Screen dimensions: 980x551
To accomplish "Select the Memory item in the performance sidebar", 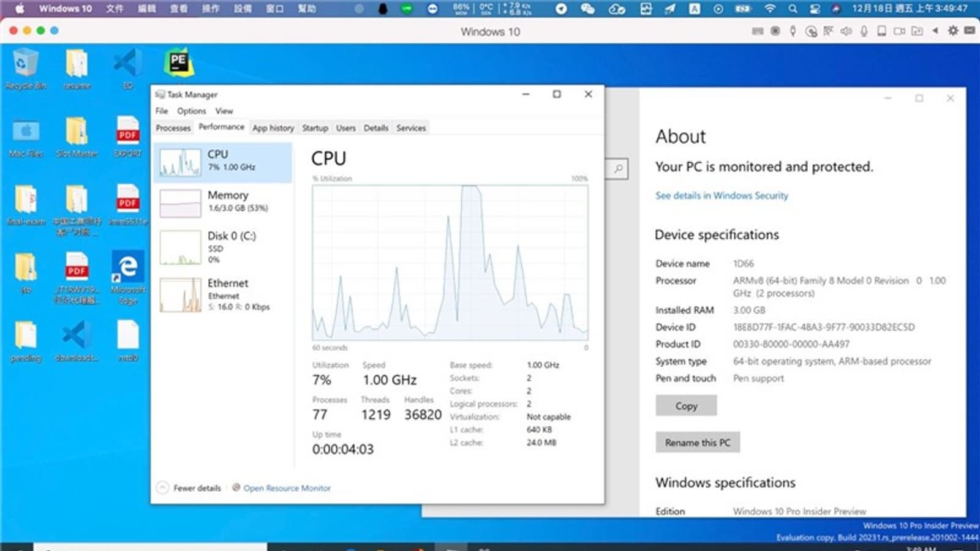I will click(223, 203).
